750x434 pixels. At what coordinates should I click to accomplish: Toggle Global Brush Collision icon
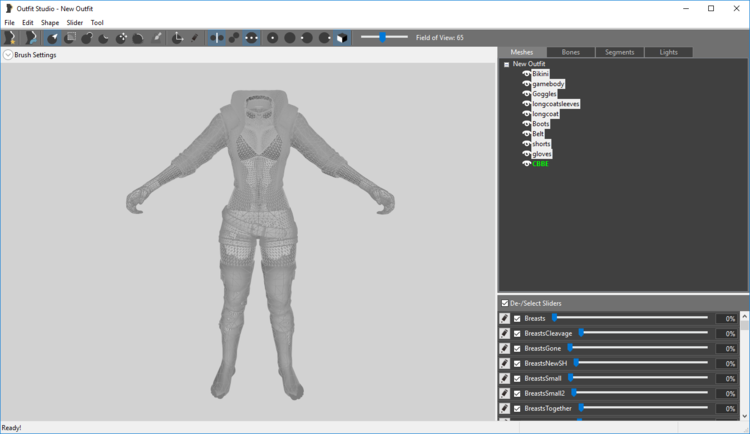[251, 38]
